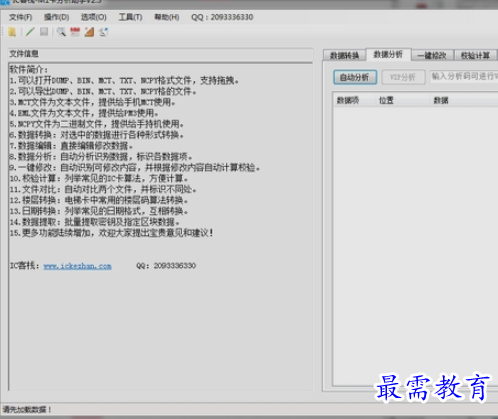Click line 1 about opening DUMP, BIN files

pyautogui.click(x=124, y=80)
